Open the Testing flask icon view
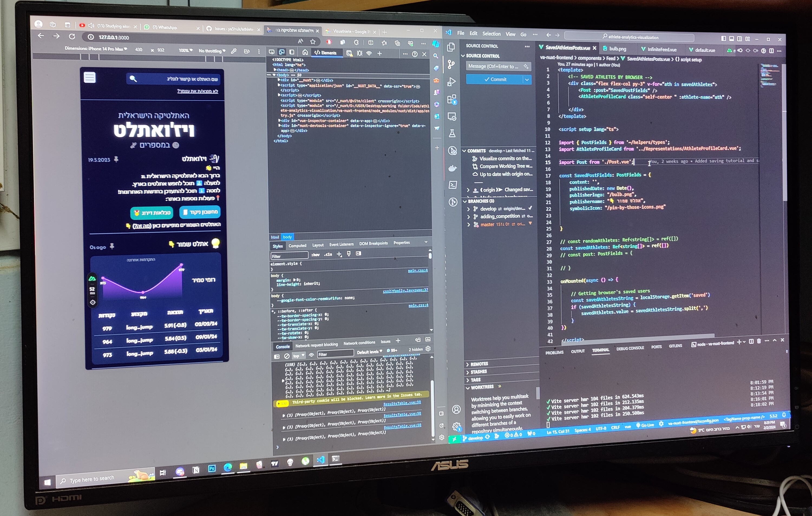This screenshot has width=812, height=516. pyautogui.click(x=452, y=133)
